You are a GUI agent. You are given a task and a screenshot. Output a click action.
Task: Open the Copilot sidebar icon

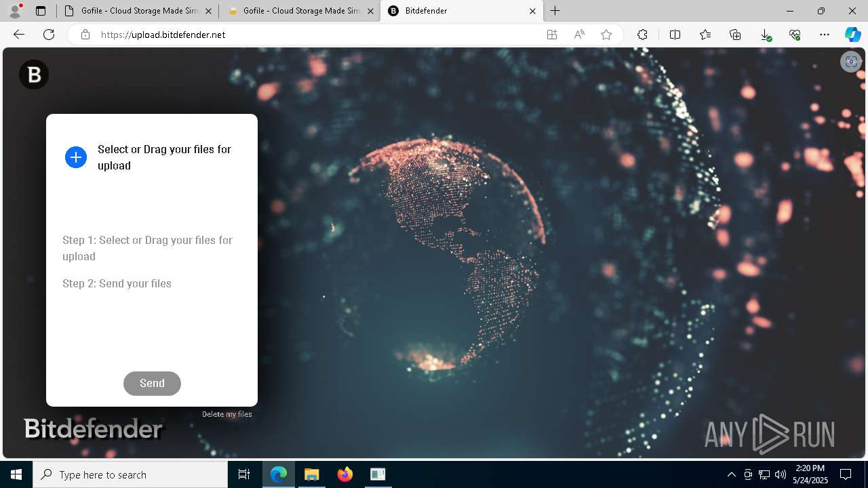point(852,35)
